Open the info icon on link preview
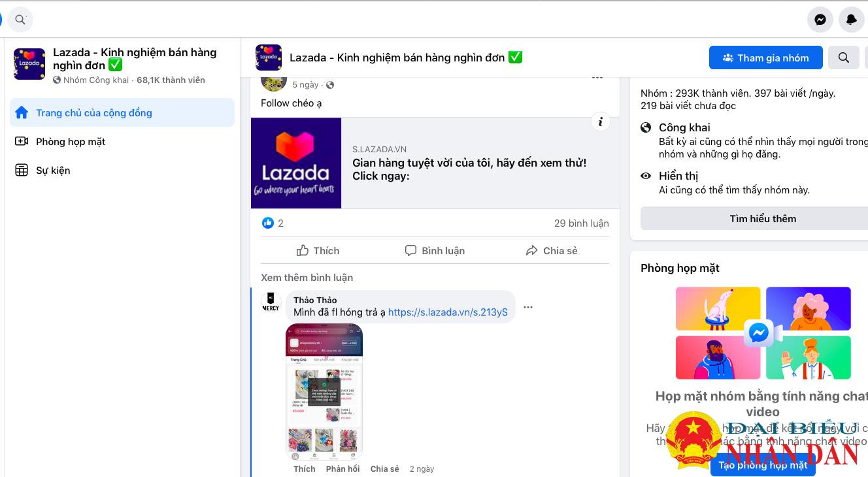Screen dimensions: 868x477 click(x=600, y=122)
